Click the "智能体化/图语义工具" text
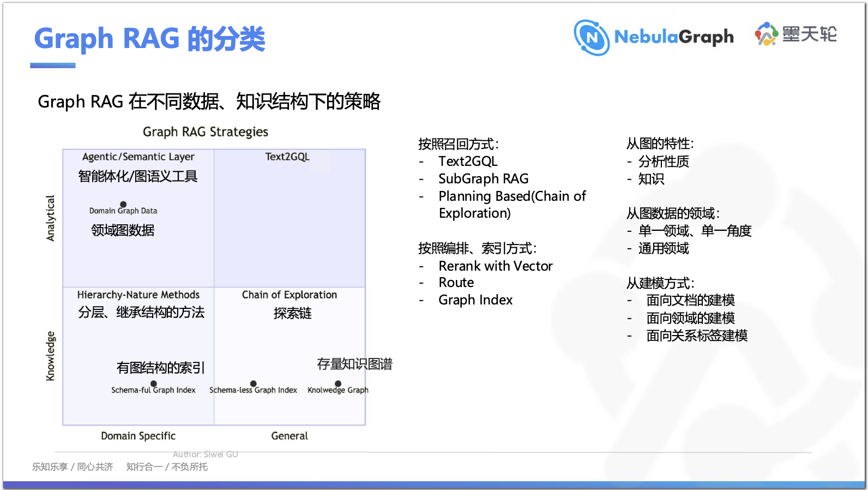Screen dimensions: 868x490 click(138, 176)
